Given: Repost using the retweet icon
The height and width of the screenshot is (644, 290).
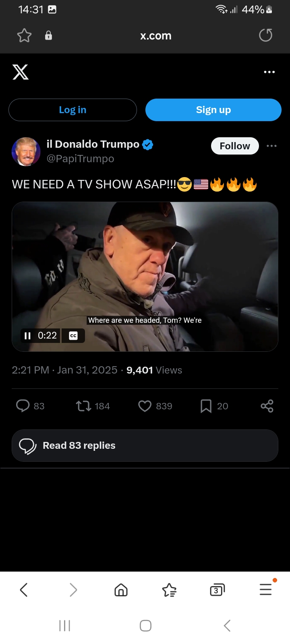Looking at the screenshot, I should [84, 406].
